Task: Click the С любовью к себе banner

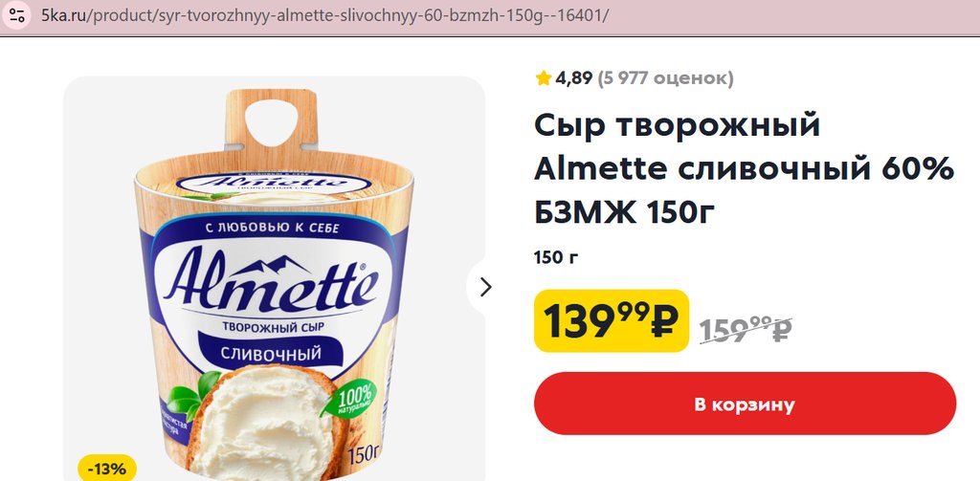Action: point(274,228)
